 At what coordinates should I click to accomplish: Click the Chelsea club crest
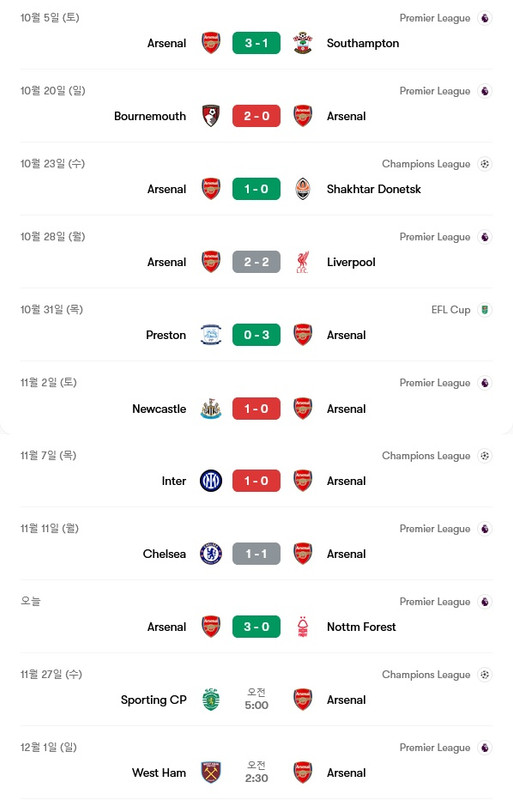coord(211,554)
